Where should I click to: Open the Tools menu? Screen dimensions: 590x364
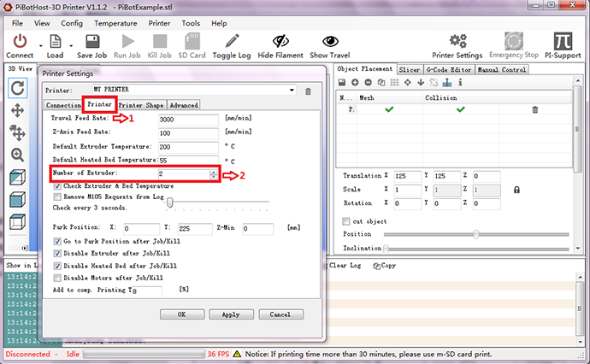[191, 23]
